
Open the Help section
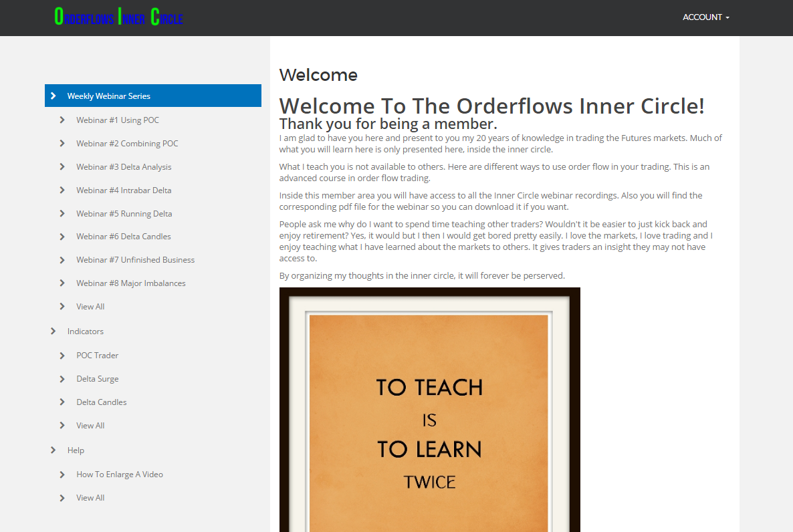click(76, 450)
